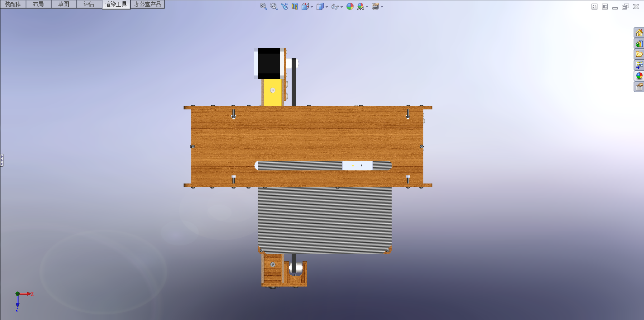Click the Zoom to Fit magnifier icon
This screenshot has height=320, width=644.
pos(264,6)
